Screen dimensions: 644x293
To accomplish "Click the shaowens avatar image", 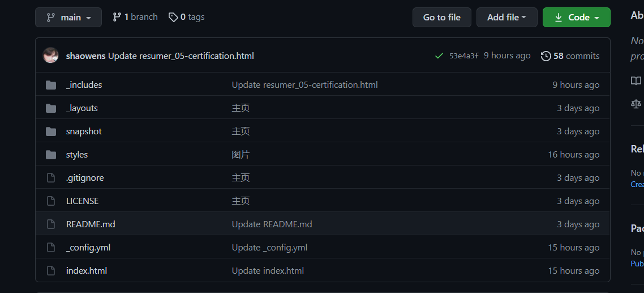I will [x=50, y=55].
